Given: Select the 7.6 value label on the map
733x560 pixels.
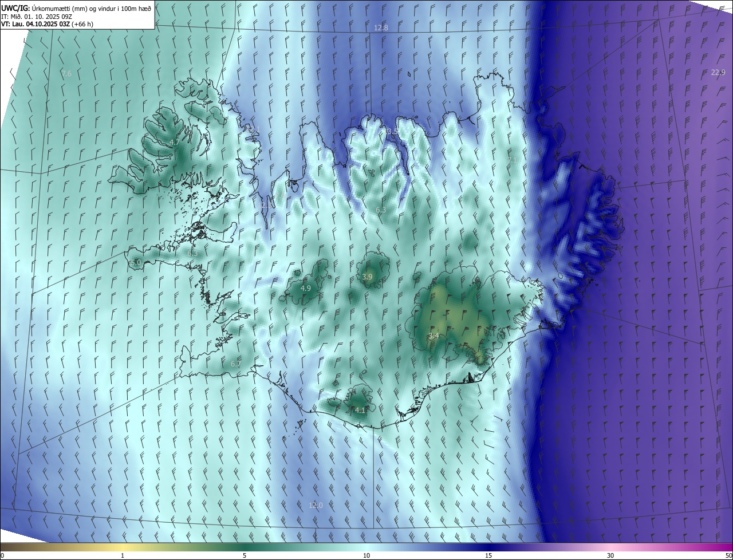Looking at the screenshot, I should coord(66,73).
